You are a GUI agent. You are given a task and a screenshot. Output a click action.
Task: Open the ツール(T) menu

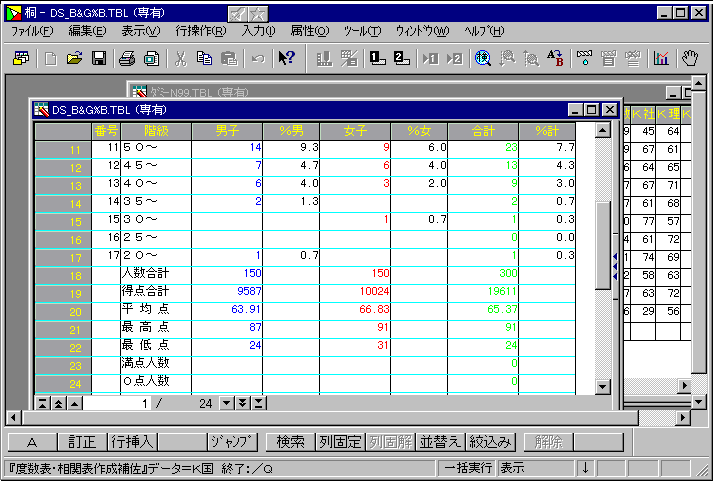361,31
